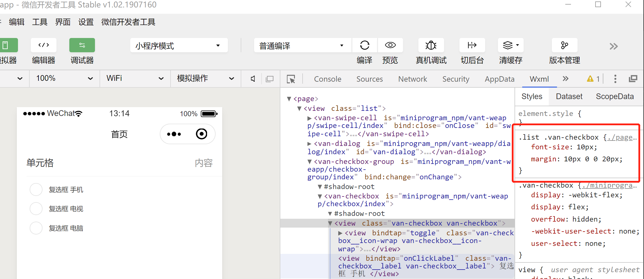
Task: Open 预览 (Preview) with the eye icon
Action: (390, 45)
